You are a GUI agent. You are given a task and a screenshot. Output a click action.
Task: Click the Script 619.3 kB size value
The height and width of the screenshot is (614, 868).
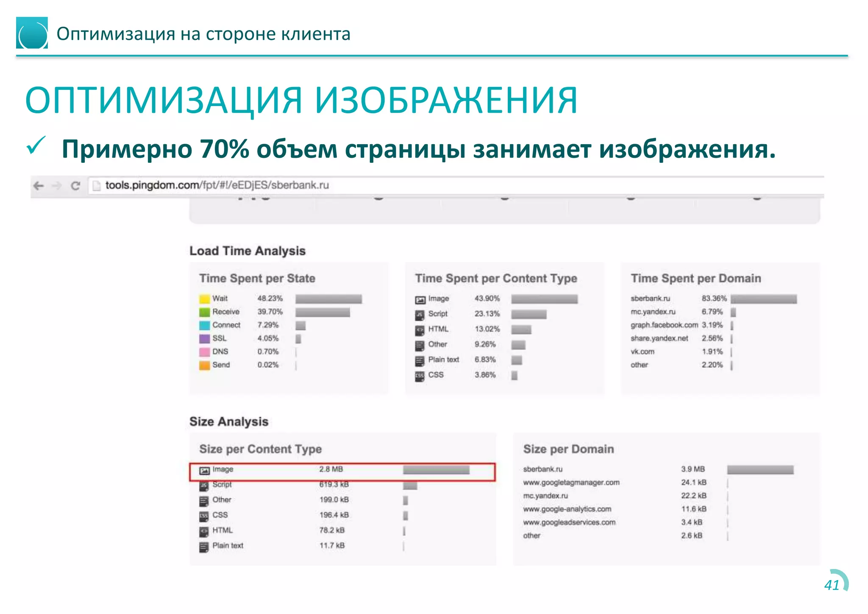tap(334, 484)
